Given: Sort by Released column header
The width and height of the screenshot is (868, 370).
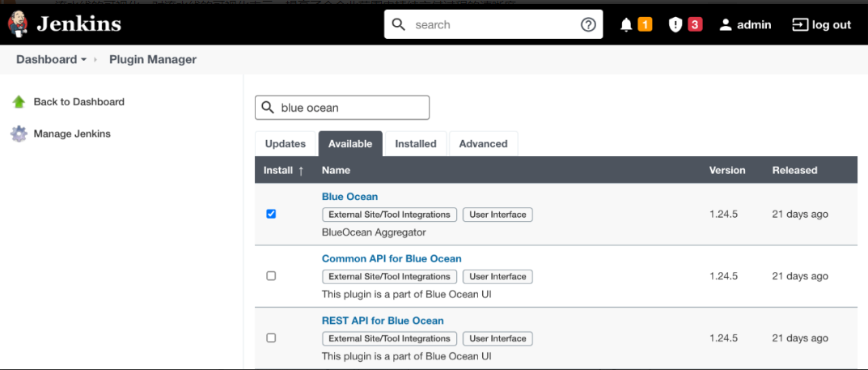Looking at the screenshot, I should tap(794, 171).
